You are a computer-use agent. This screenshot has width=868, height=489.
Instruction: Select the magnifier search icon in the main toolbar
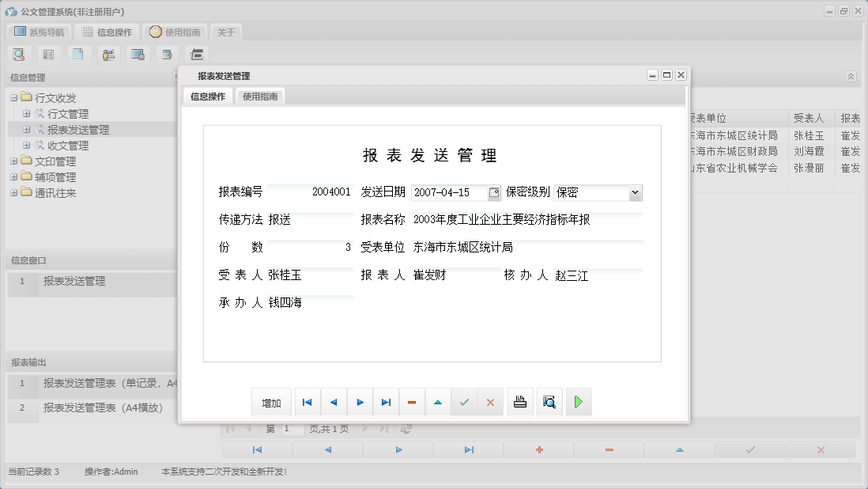(20, 54)
